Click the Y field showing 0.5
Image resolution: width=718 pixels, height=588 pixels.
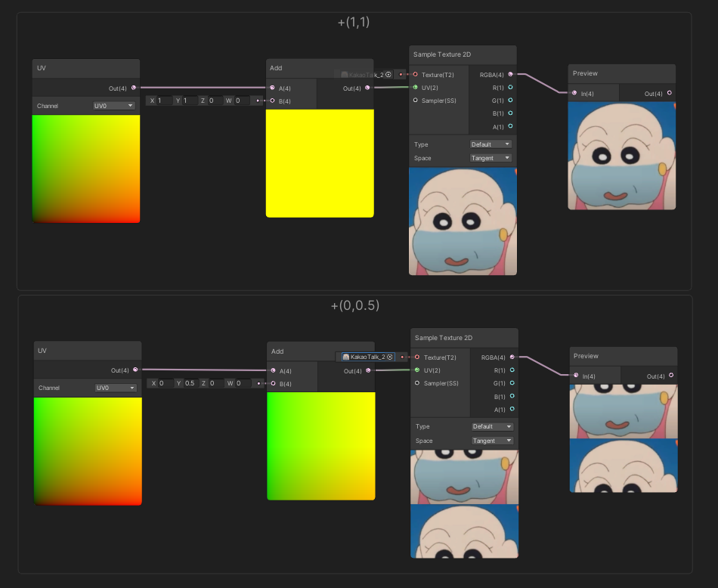(190, 383)
